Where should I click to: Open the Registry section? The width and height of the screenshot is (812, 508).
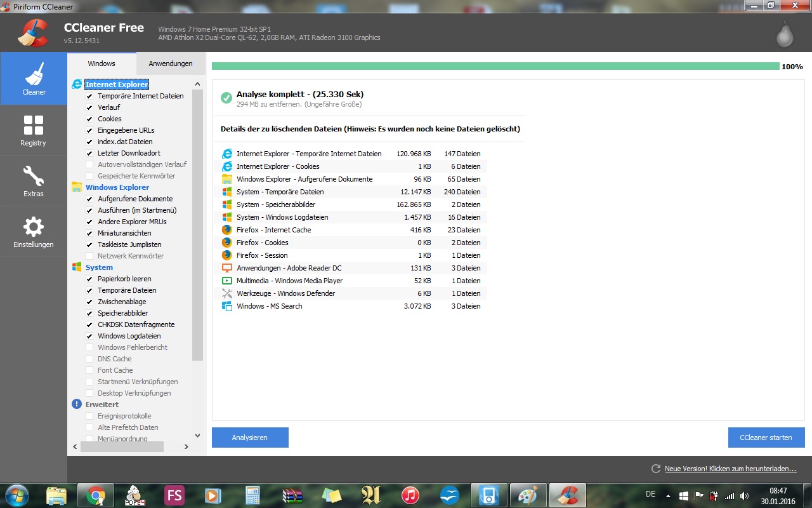tap(34, 130)
